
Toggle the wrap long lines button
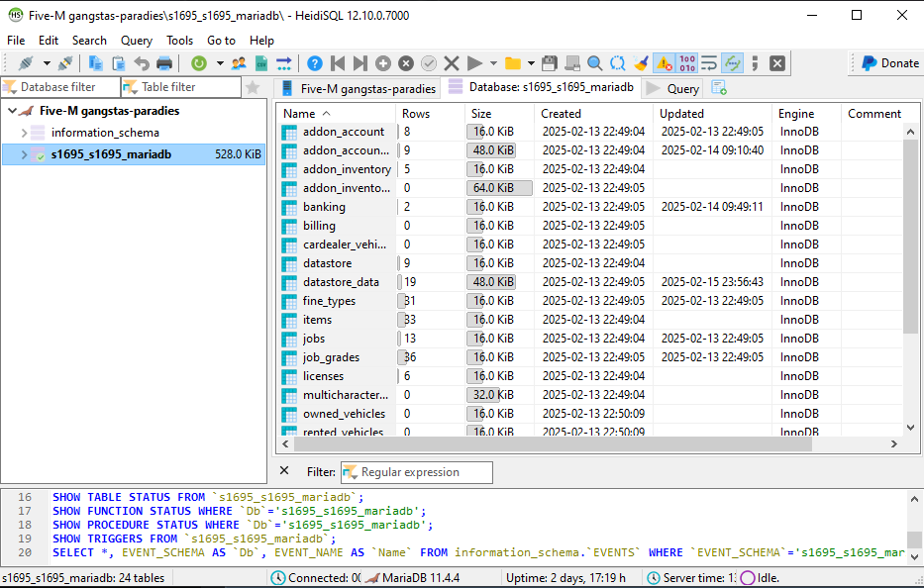pos(709,63)
